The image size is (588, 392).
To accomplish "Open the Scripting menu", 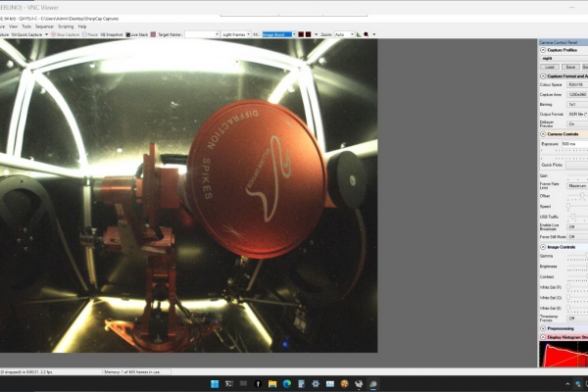I will (x=66, y=26).
